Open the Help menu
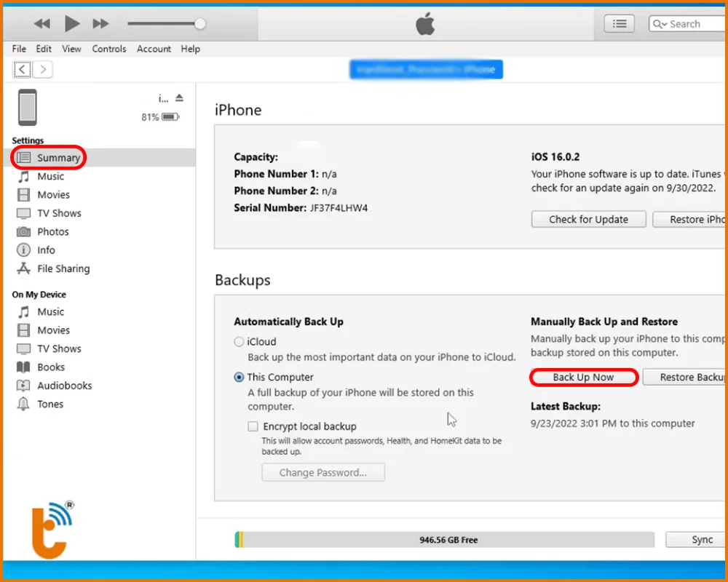The width and height of the screenshot is (728, 582). point(190,49)
